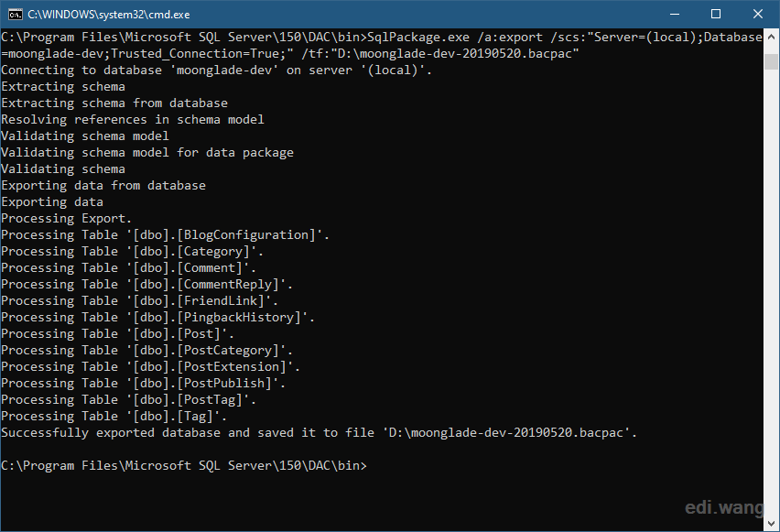Screen dimensions: 780x532
Task: Click the 'Connecting to database' line
Action: pos(216,71)
